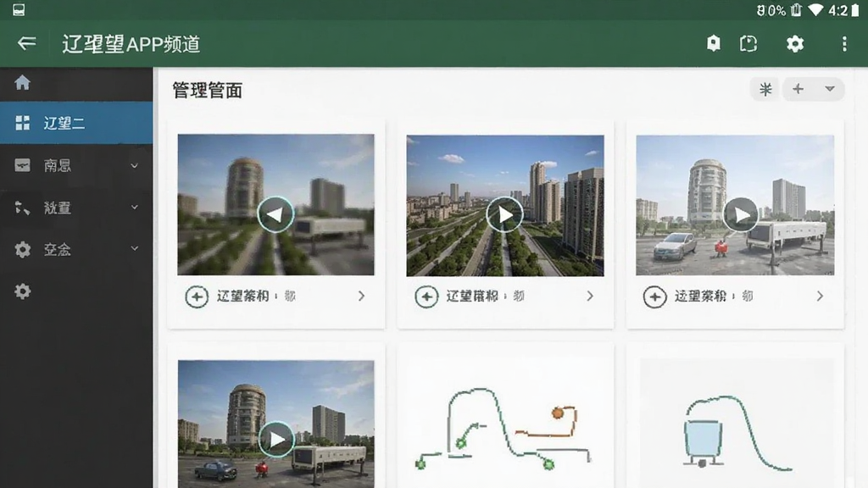Tap the Wi-Fi icon in the status bar
This screenshot has width=868, height=488.
coord(815,10)
